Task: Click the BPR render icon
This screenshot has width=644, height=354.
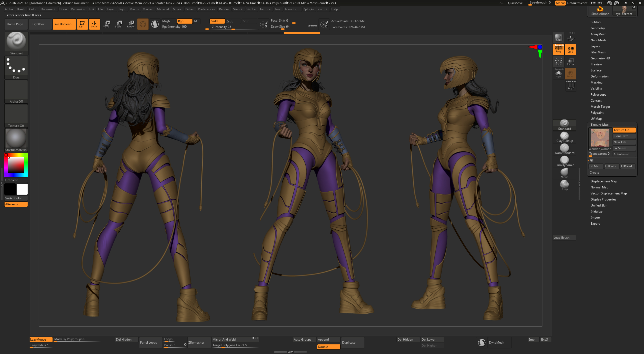Action: pyautogui.click(x=558, y=38)
